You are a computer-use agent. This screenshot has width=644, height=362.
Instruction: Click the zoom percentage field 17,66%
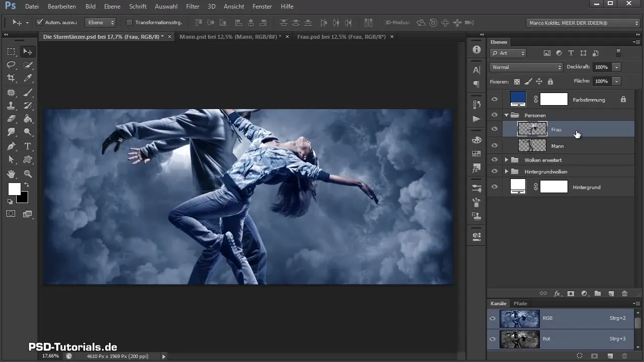(x=50, y=356)
